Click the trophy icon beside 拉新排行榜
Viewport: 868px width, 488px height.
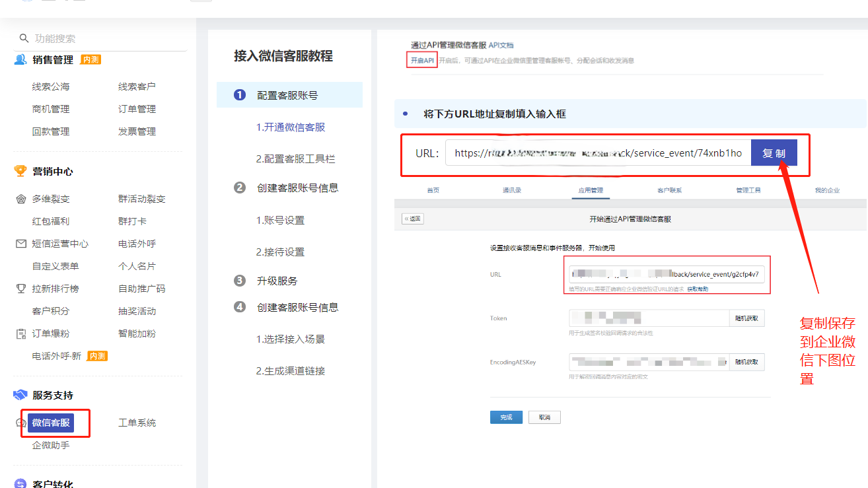21,289
